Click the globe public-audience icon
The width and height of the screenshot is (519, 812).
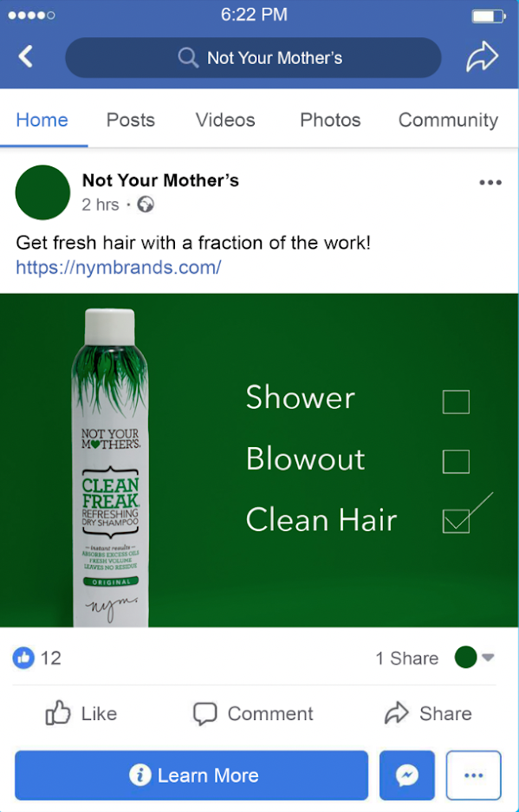click(x=146, y=205)
